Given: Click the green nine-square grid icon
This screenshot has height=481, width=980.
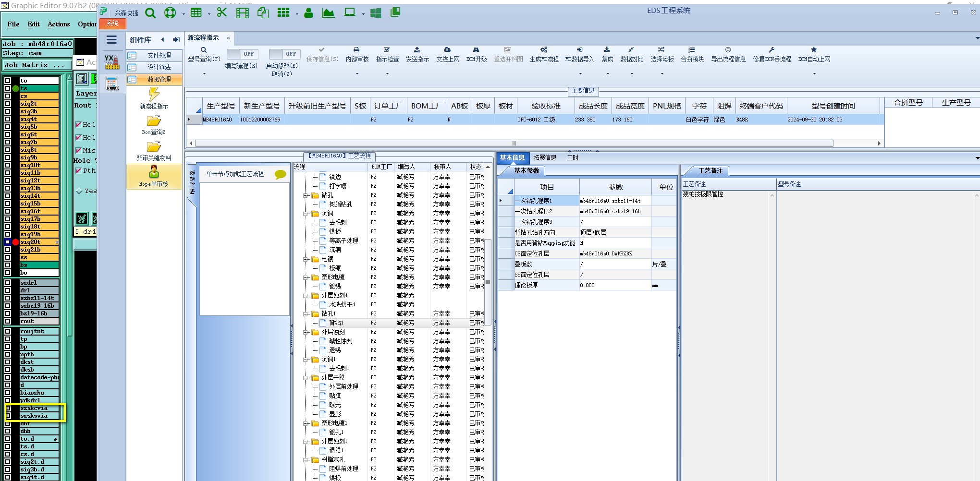Looking at the screenshot, I should (283, 12).
